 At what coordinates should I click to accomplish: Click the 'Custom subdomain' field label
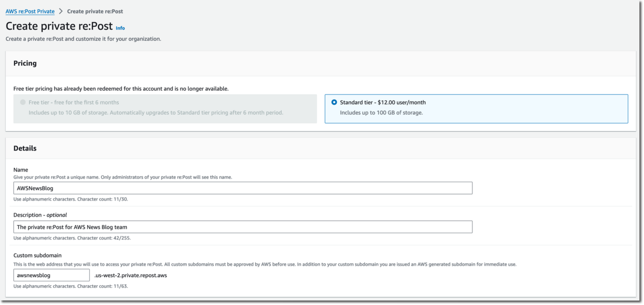coord(37,256)
